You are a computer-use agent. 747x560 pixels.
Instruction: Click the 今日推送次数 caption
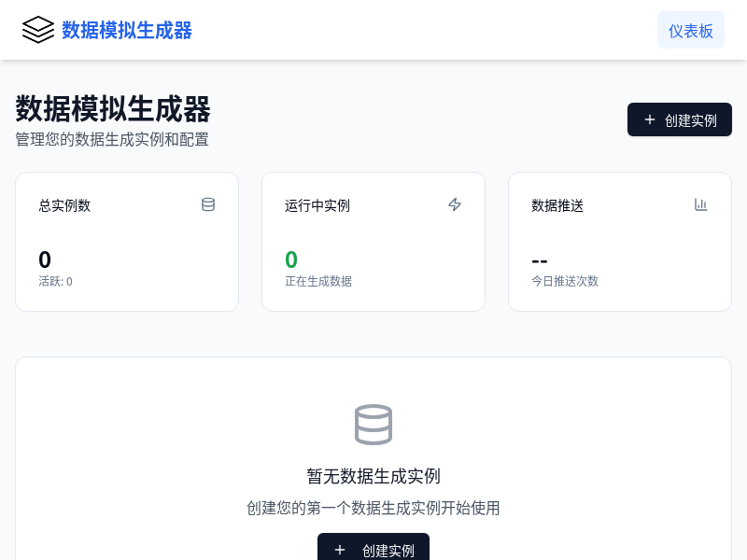(x=565, y=282)
